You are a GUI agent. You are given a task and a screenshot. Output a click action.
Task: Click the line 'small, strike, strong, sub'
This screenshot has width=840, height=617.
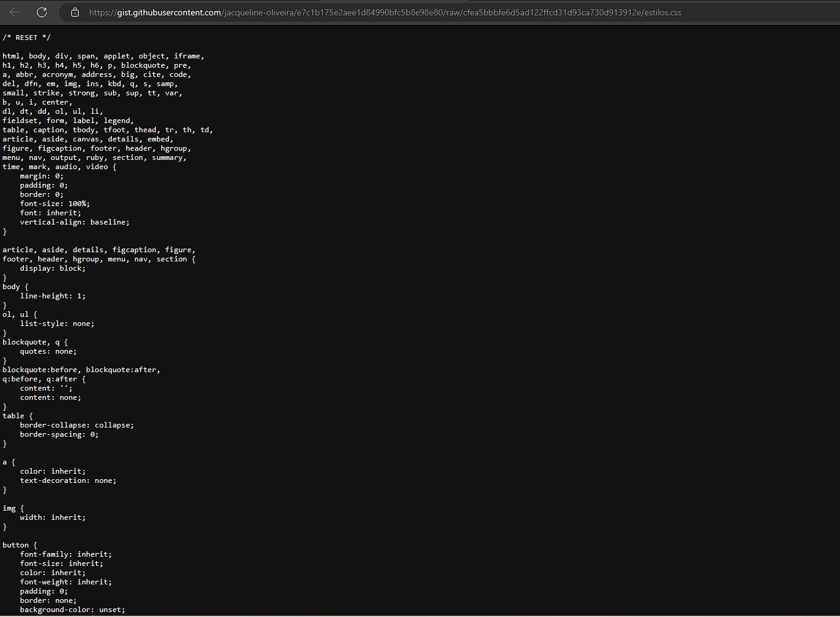(92, 93)
